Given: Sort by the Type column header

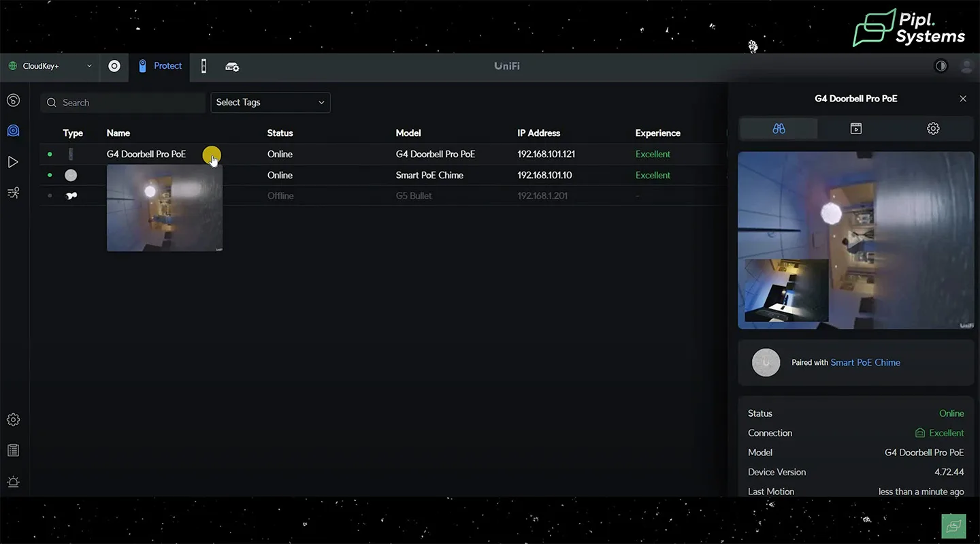Looking at the screenshot, I should [73, 133].
